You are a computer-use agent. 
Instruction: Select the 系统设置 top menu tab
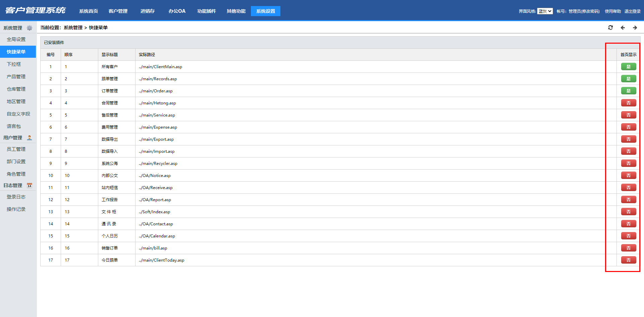(x=266, y=11)
